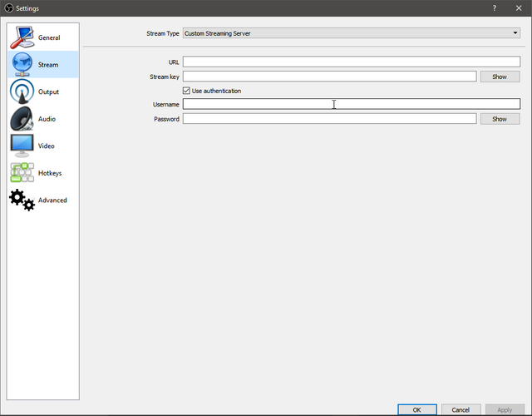Image resolution: width=532 pixels, height=416 pixels.
Task: Click the Stream key label
Action: [165, 77]
